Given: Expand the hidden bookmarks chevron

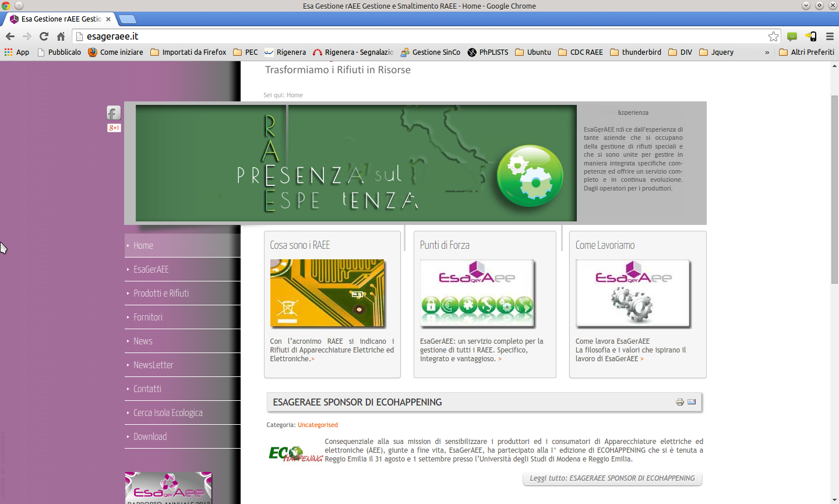Looking at the screenshot, I should pyautogui.click(x=767, y=52).
